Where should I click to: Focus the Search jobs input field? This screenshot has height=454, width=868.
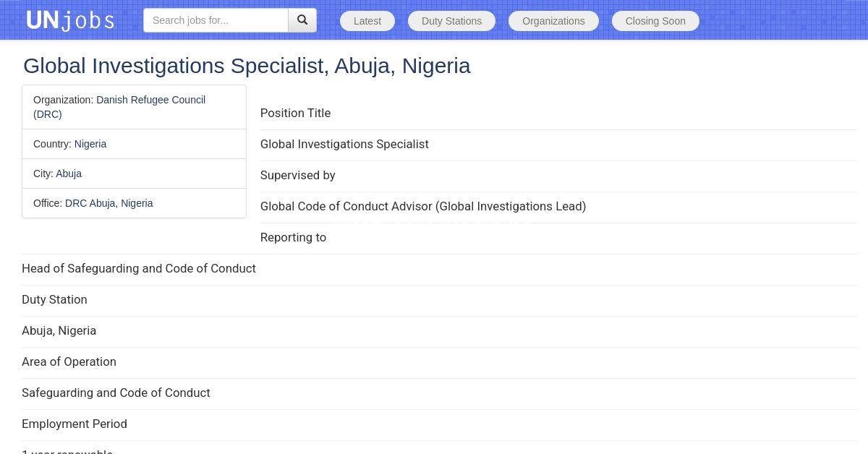tap(216, 20)
